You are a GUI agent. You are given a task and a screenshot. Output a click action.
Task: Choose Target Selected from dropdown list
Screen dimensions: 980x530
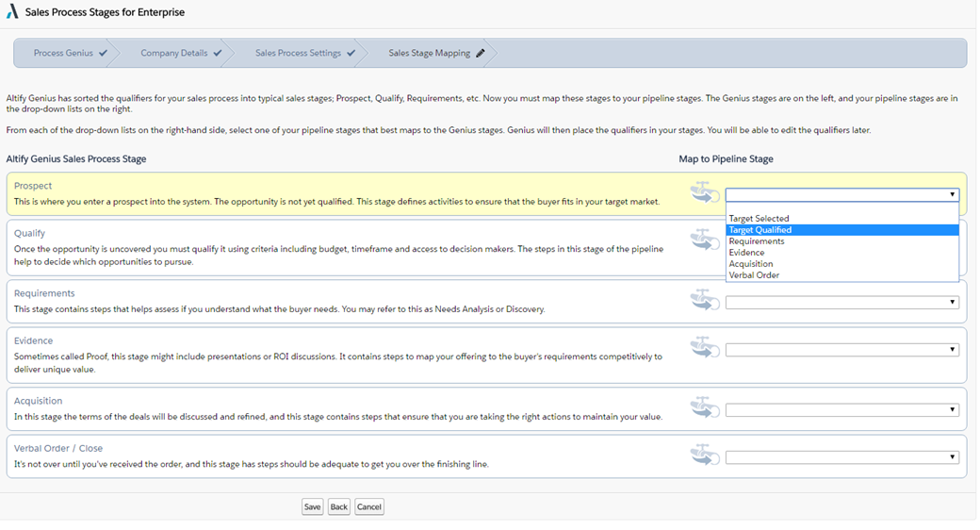[x=841, y=219]
